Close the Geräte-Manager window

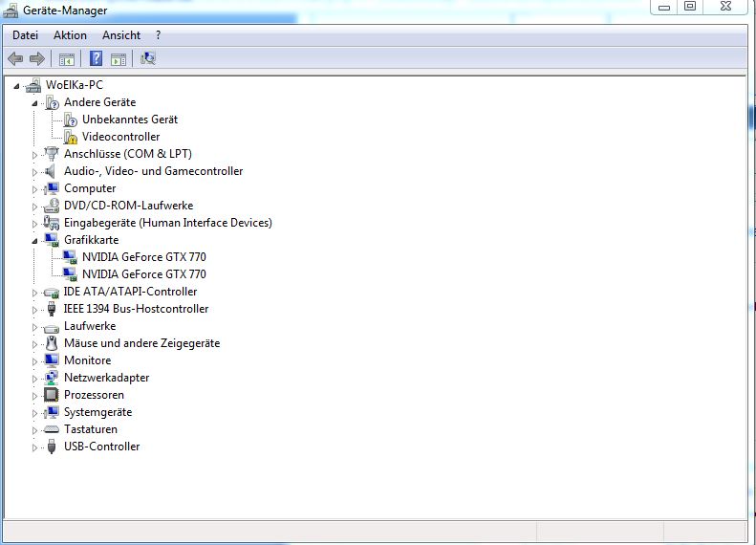(x=725, y=7)
